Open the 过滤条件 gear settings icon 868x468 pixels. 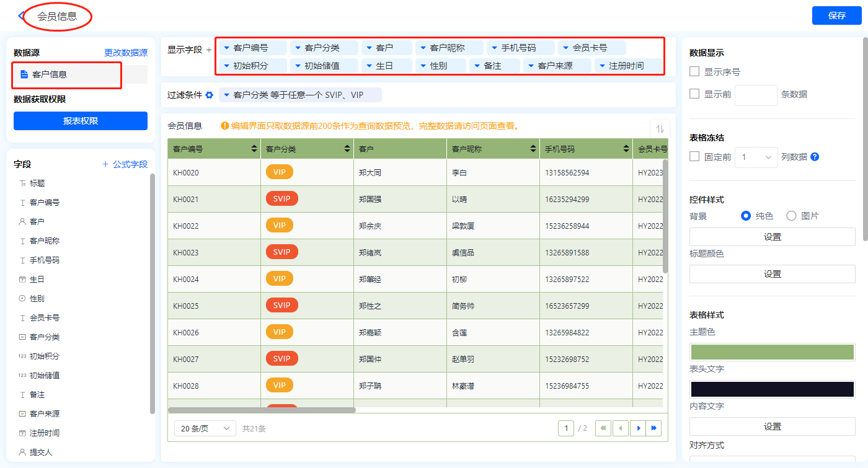point(210,95)
